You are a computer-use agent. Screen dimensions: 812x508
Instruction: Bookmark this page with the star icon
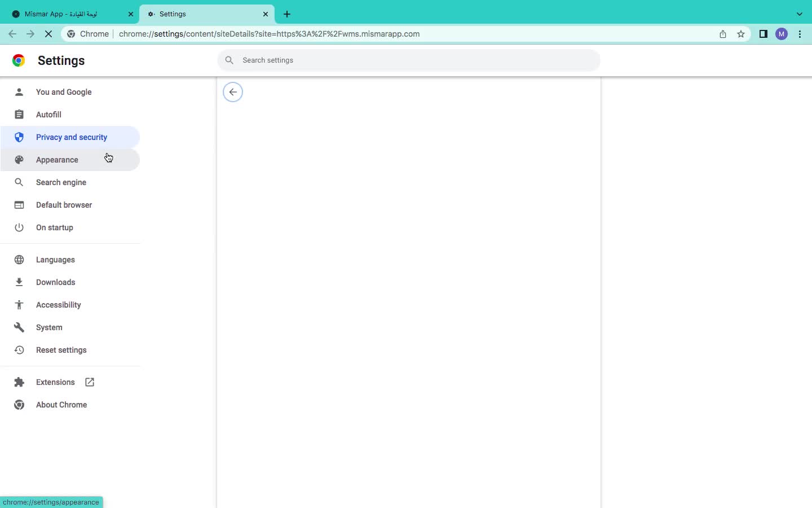741,34
